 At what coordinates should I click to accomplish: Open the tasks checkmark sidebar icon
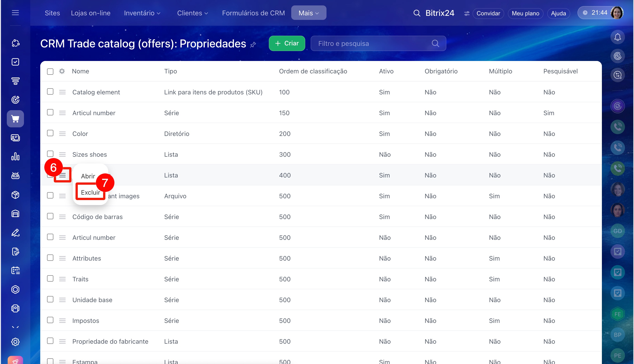click(15, 62)
